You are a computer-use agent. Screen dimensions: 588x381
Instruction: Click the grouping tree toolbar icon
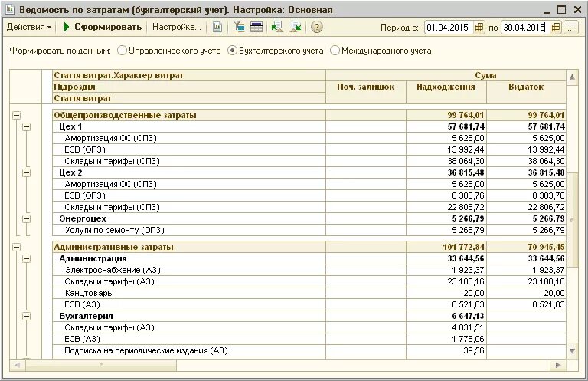[239, 27]
